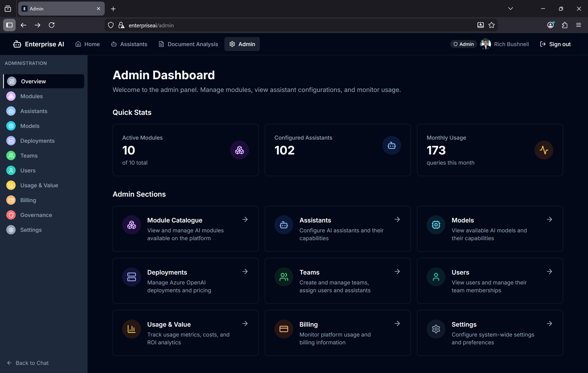Click the Enterprise AI logo
Viewport: 588px width, 373px height.
click(x=39, y=44)
